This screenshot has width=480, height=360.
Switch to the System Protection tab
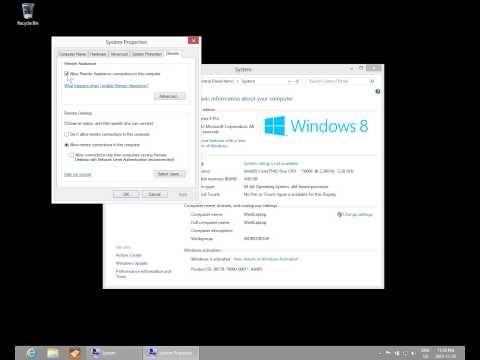(147, 54)
